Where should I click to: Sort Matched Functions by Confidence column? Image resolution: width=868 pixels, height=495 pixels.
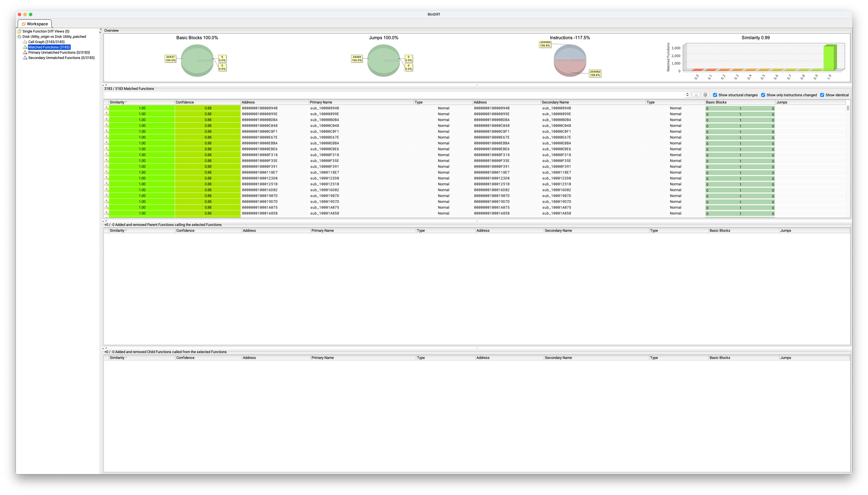tap(208, 102)
